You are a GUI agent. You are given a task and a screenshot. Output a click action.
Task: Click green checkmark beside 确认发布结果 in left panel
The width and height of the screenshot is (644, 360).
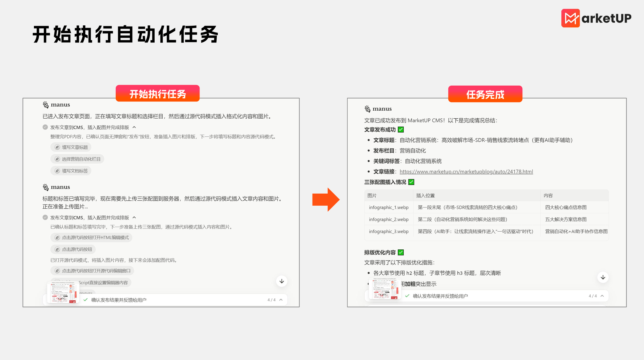[86, 300]
